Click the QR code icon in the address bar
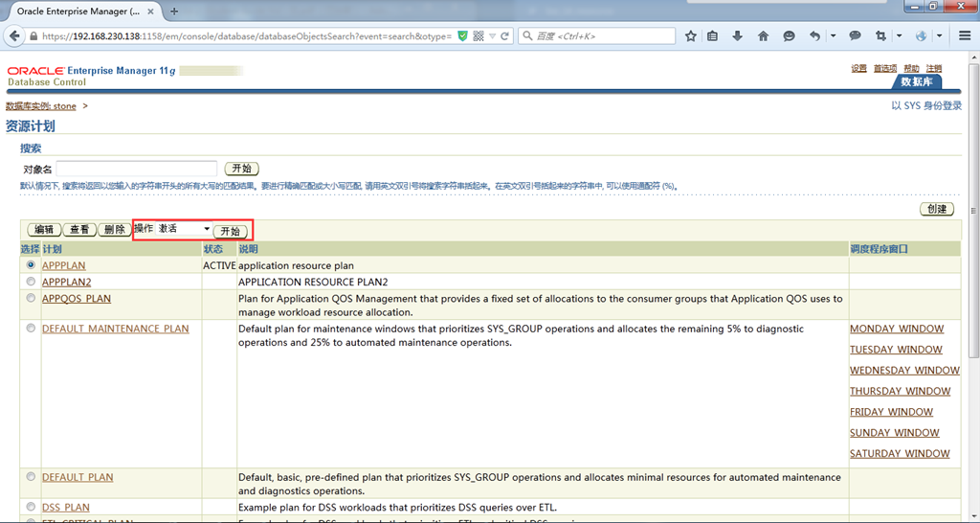Viewport: 980px width, 523px height. tap(479, 36)
